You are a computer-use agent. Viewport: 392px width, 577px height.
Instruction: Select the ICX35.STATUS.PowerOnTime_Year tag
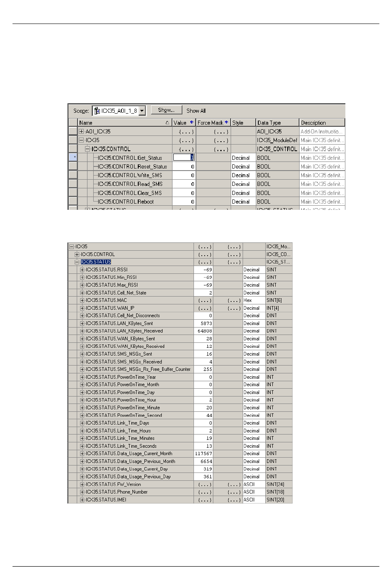coord(121,377)
